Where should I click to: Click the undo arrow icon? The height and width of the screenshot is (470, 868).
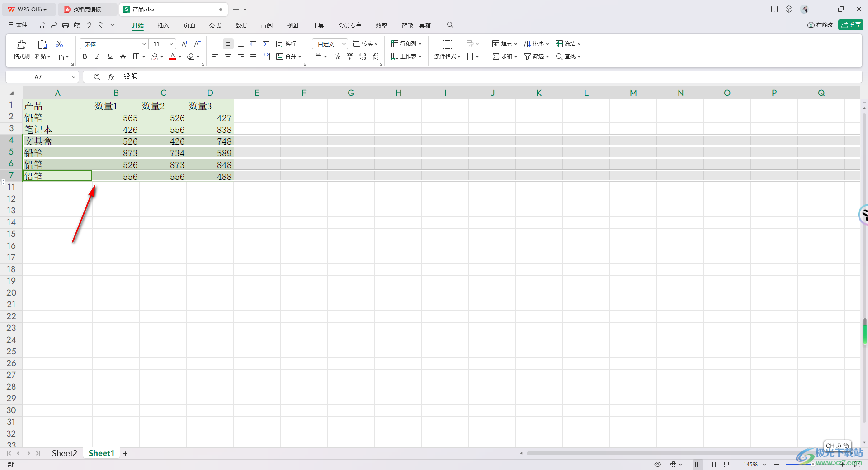(89, 25)
